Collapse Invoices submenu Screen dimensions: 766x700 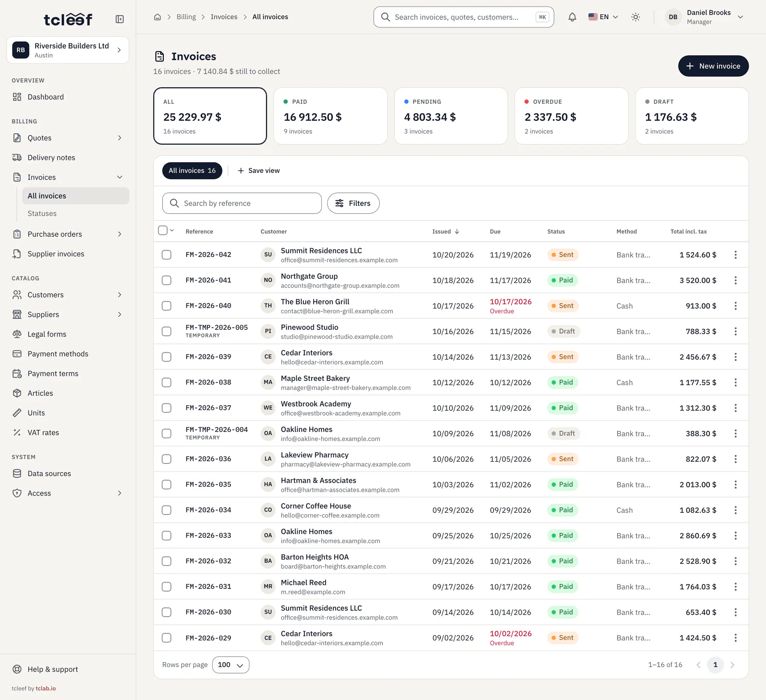(120, 177)
